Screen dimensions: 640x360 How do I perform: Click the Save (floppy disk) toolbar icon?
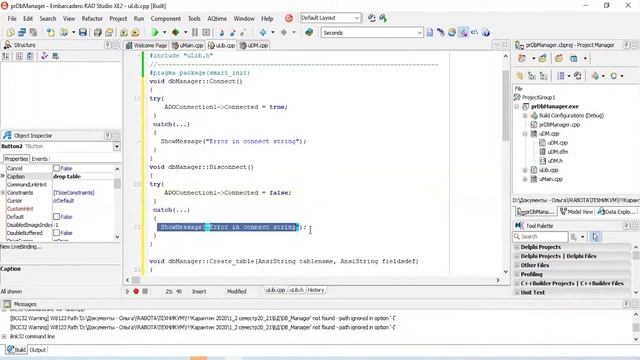point(83,32)
